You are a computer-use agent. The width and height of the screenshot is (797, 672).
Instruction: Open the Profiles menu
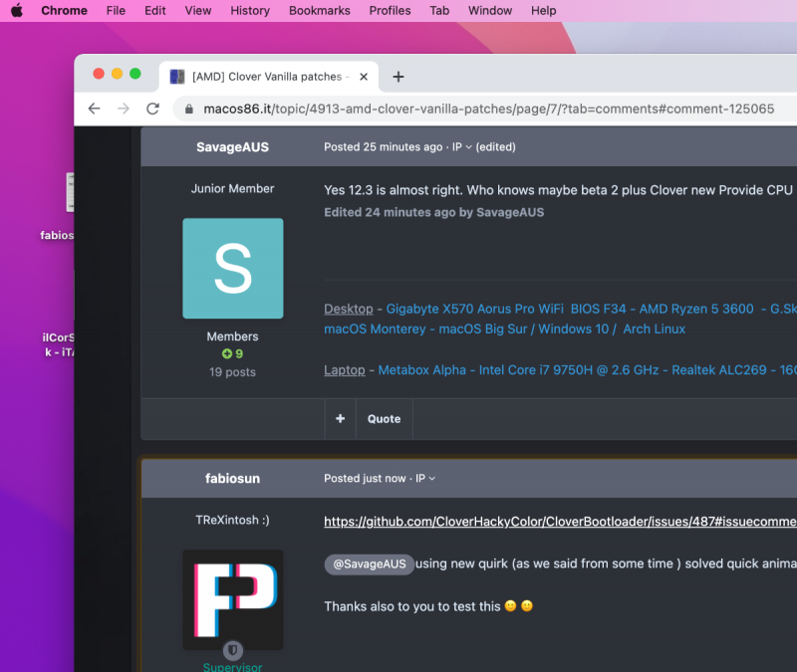click(390, 11)
